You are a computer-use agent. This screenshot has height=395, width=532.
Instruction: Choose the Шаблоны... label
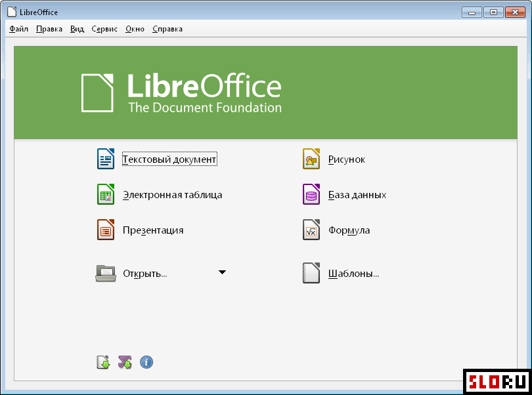[x=353, y=273]
